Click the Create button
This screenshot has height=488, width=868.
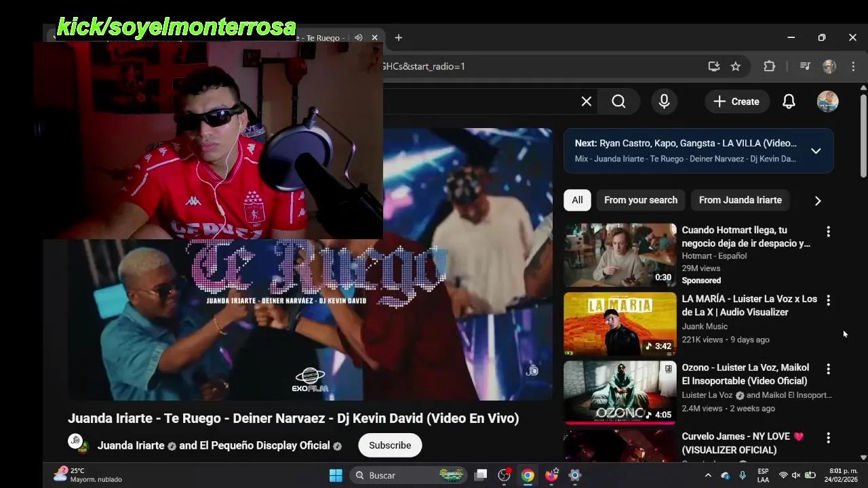pos(737,102)
